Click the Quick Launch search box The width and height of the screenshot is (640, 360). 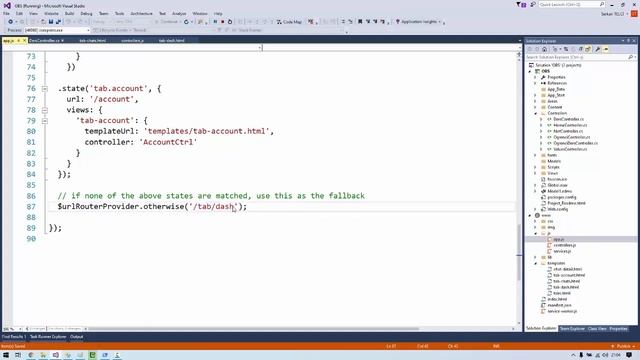[571, 4]
